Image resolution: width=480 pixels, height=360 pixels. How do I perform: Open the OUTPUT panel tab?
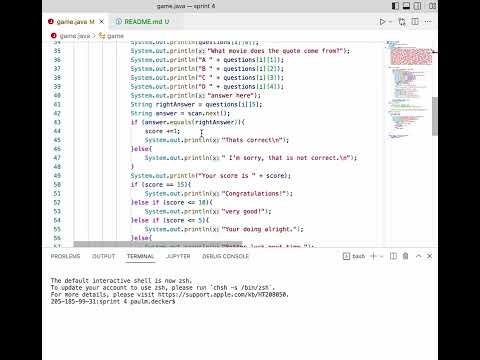pos(103,256)
